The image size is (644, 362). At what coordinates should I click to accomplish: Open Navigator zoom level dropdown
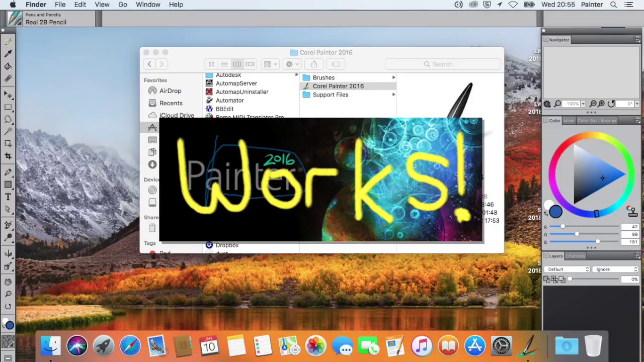[584, 104]
